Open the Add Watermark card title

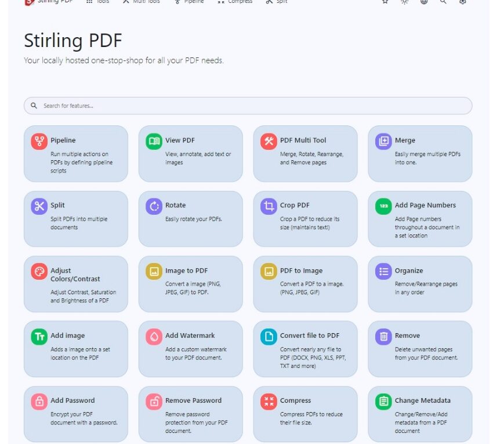[x=190, y=335]
